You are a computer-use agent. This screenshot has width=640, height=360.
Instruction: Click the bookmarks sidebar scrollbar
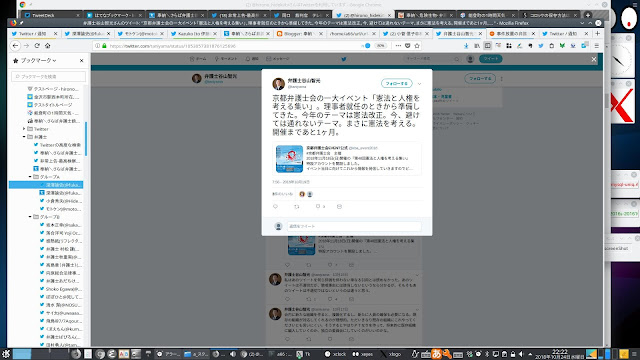86,139
